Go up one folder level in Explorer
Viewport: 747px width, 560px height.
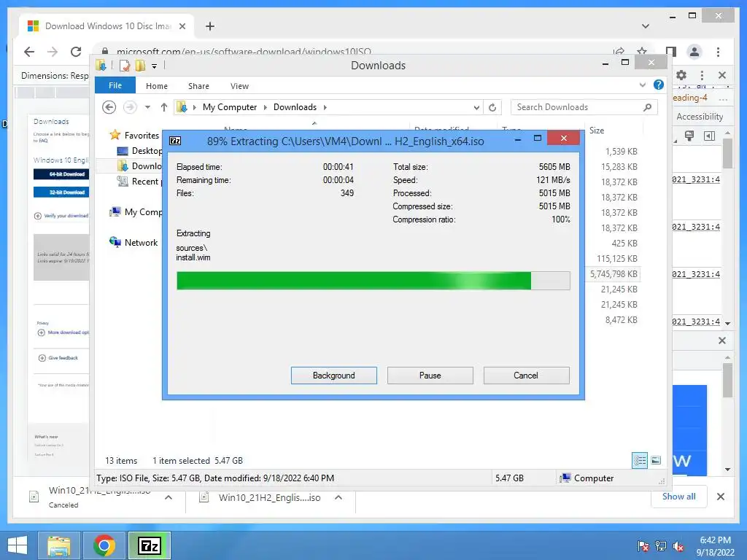[x=164, y=107]
